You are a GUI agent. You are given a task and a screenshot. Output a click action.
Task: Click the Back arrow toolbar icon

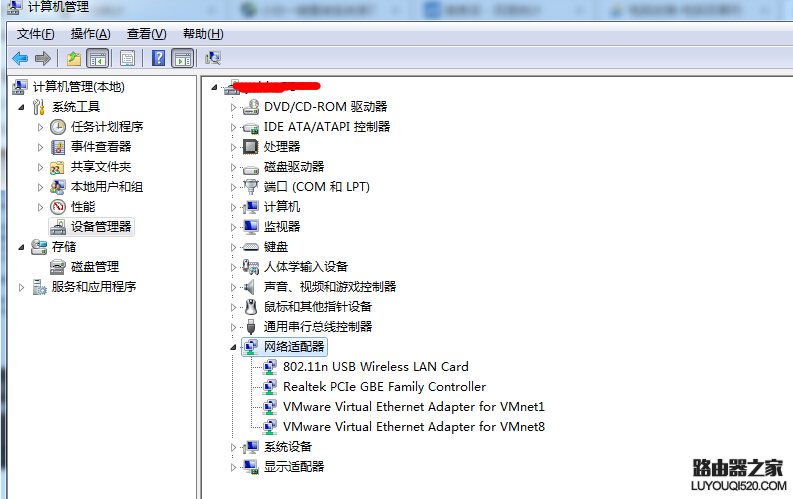pyautogui.click(x=20, y=59)
